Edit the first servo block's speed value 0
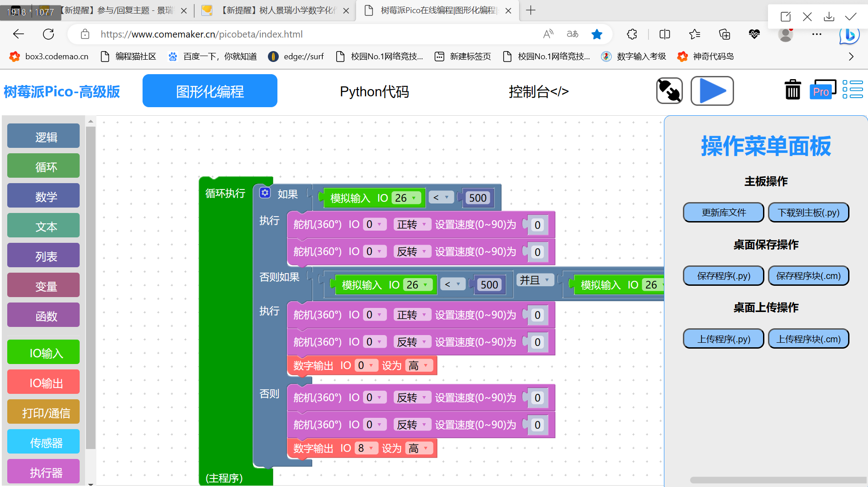 tap(537, 225)
